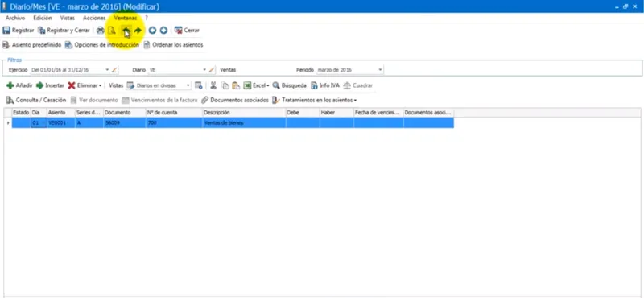This screenshot has height=298, width=644.
Task: Click the printer icon
Action: tap(100, 31)
